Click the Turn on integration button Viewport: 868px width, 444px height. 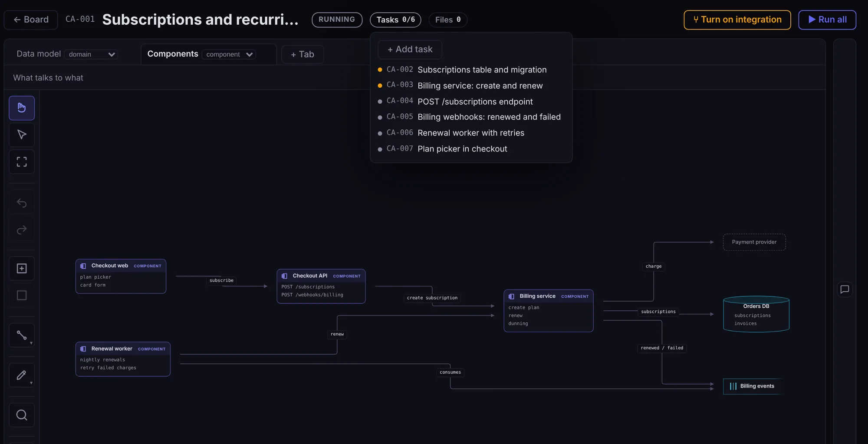point(737,20)
